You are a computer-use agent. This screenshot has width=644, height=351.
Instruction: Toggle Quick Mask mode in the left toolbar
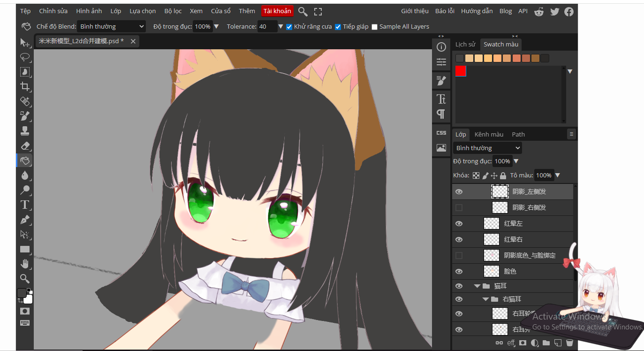[25, 311]
